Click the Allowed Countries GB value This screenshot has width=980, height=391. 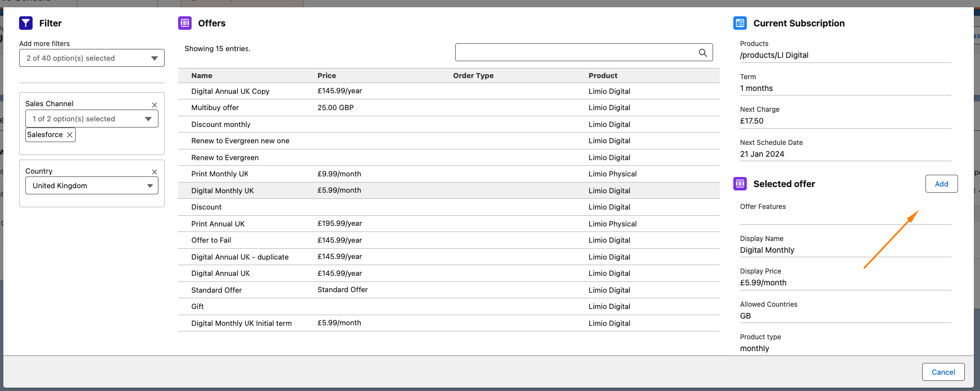(x=745, y=316)
